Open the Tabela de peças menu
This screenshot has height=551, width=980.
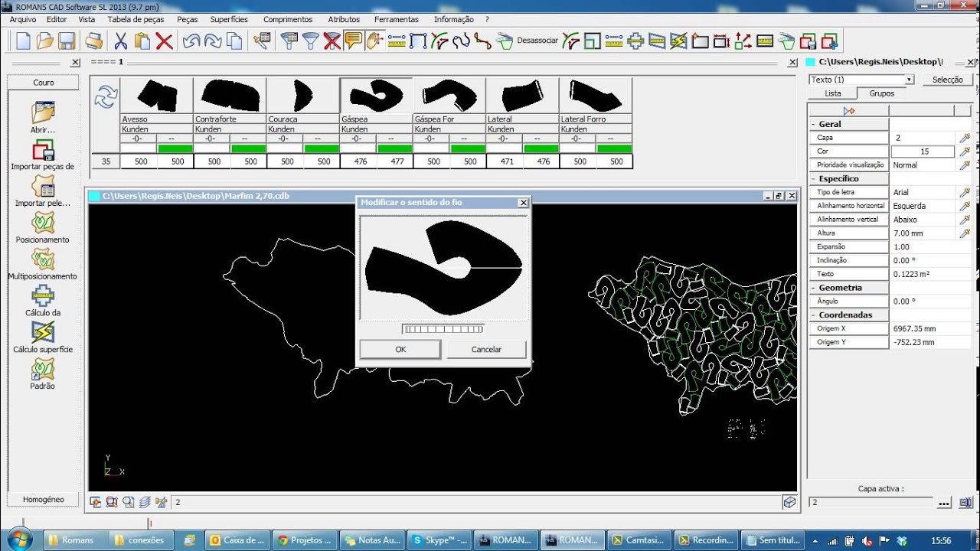click(x=136, y=19)
